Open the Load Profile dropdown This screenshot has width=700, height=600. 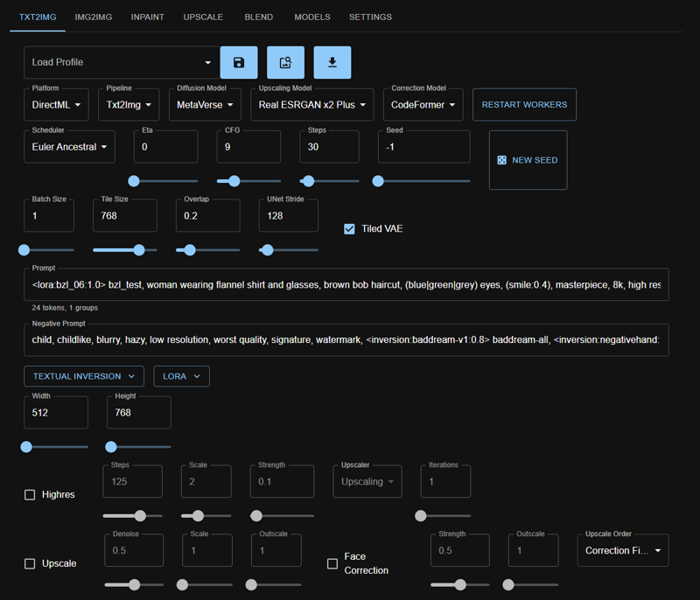122,62
